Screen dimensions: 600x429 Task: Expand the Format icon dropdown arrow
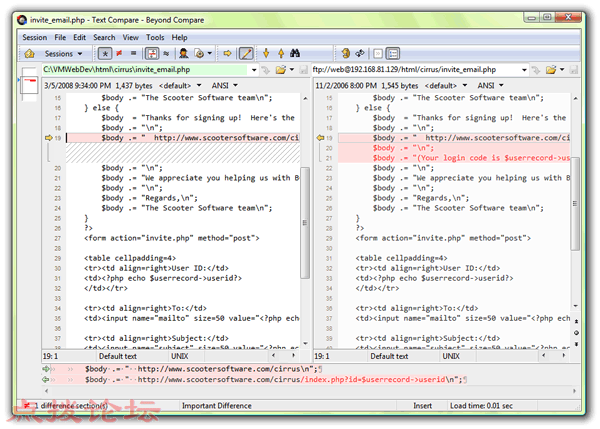(210, 54)
